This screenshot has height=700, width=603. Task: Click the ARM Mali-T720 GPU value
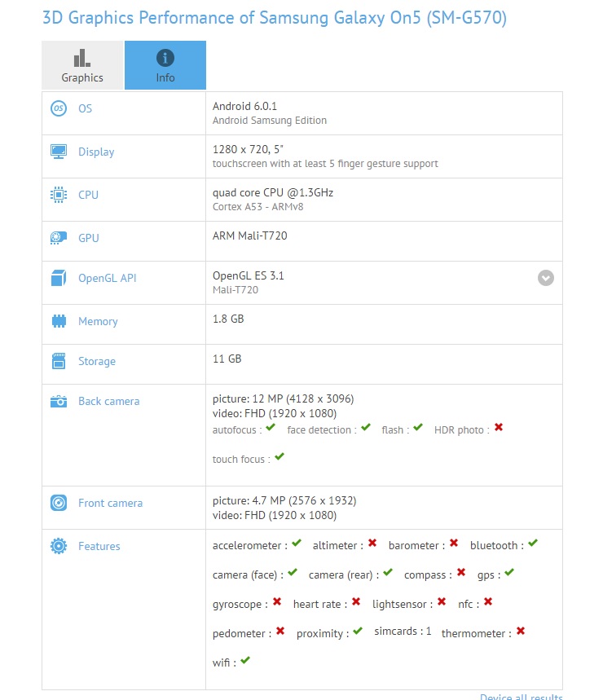pyautogui.click(x=249, y=236)
